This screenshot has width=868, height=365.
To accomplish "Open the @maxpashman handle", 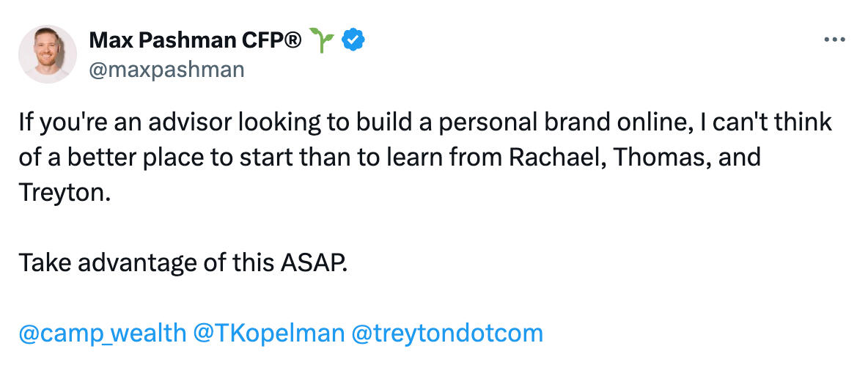I will pos(166,70).
